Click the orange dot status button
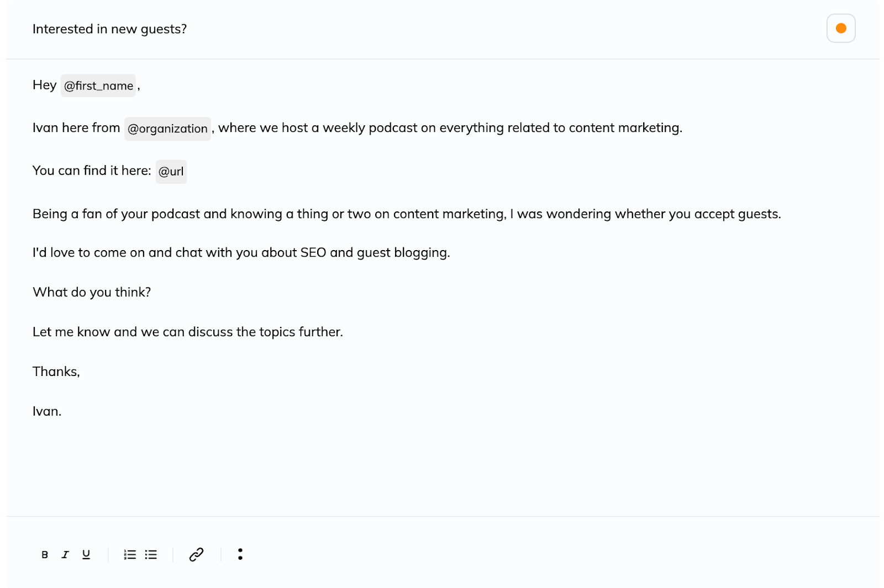884x588 pixels. click(x=841, y=28)
